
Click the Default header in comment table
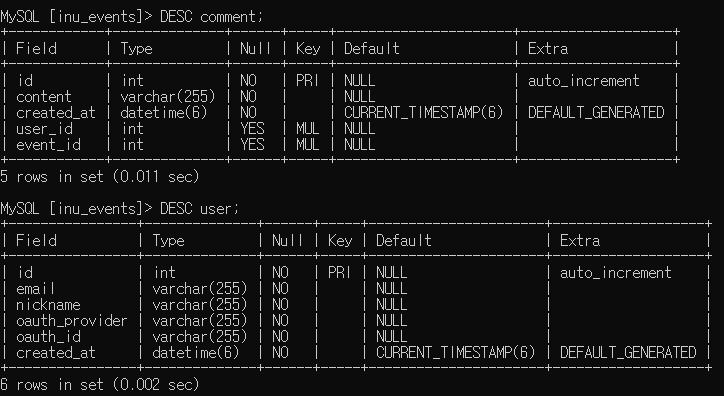coord(372,48)
